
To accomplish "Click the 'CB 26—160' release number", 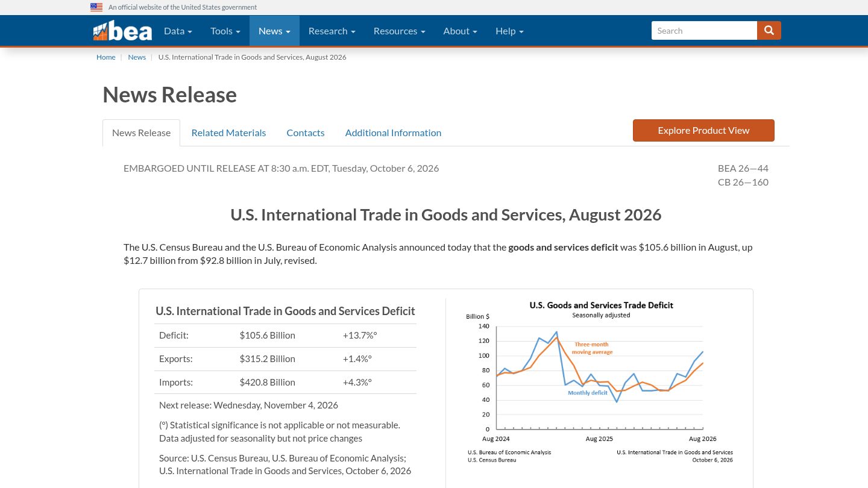I will [x=743, y=182].
